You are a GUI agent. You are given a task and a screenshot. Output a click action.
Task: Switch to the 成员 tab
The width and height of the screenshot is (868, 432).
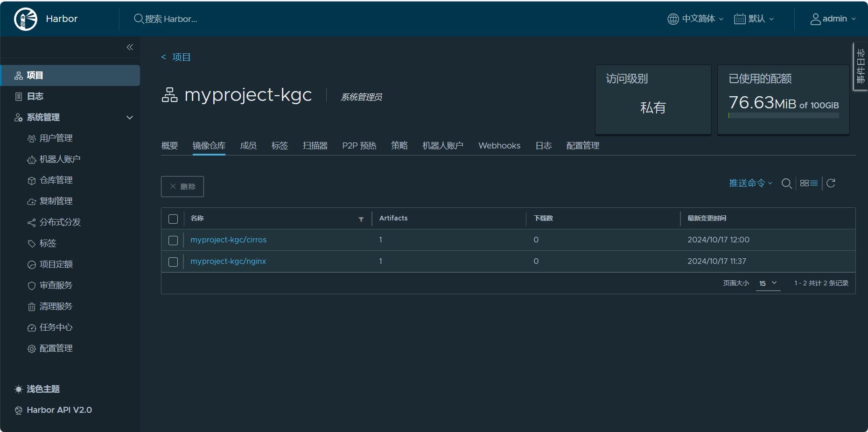pos(248,145)
